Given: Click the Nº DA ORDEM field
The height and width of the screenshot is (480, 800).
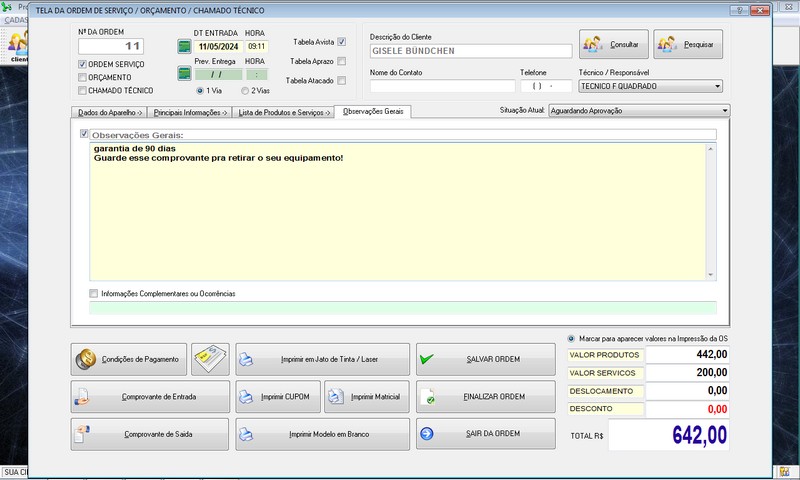Looking at the screenshot, I should [111, 46].
